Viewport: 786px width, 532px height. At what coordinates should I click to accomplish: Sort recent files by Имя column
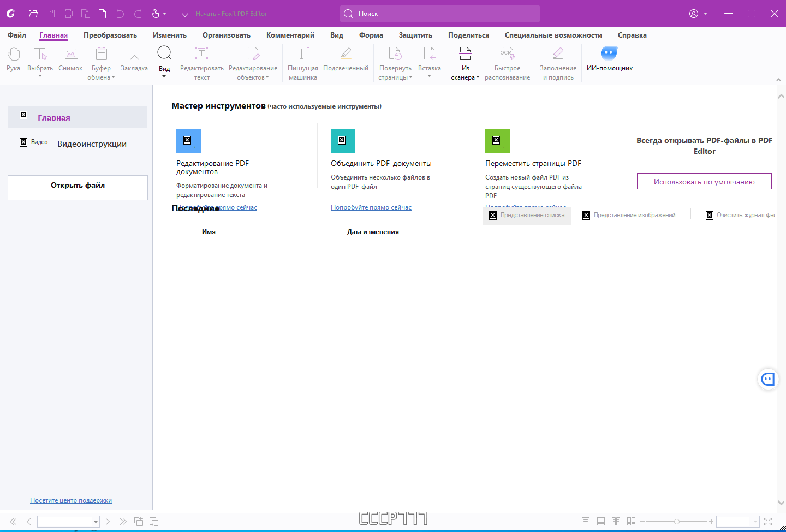209,232
